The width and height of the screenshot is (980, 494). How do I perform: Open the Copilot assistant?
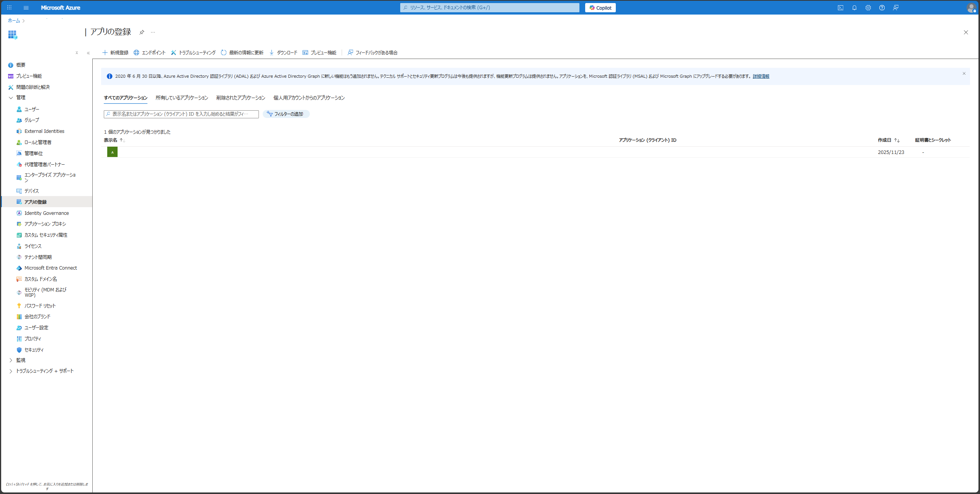point(600,8)
